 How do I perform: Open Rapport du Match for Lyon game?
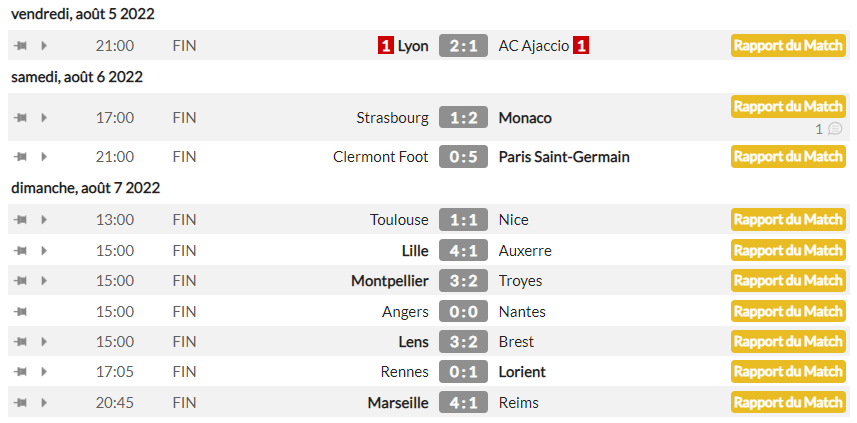[x=788, y=46]
